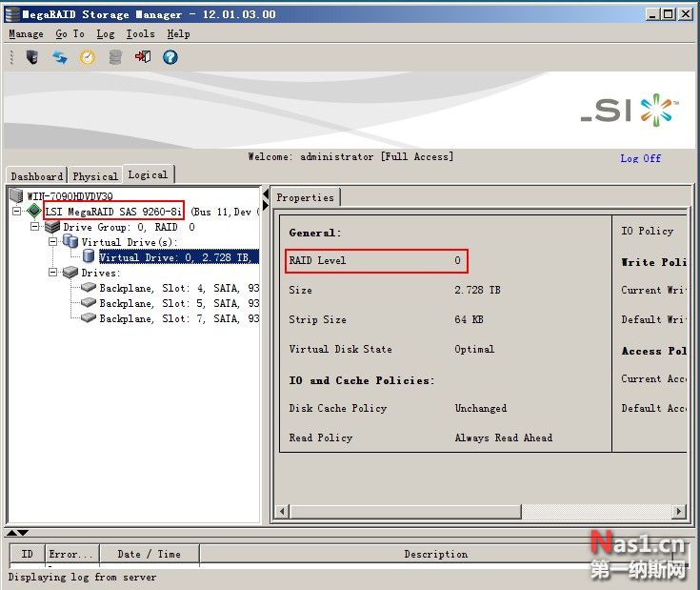Select the Virtual Drive(s) tree node
The width and height of the screenshot is (700, 590).
(x=130, y=242)
